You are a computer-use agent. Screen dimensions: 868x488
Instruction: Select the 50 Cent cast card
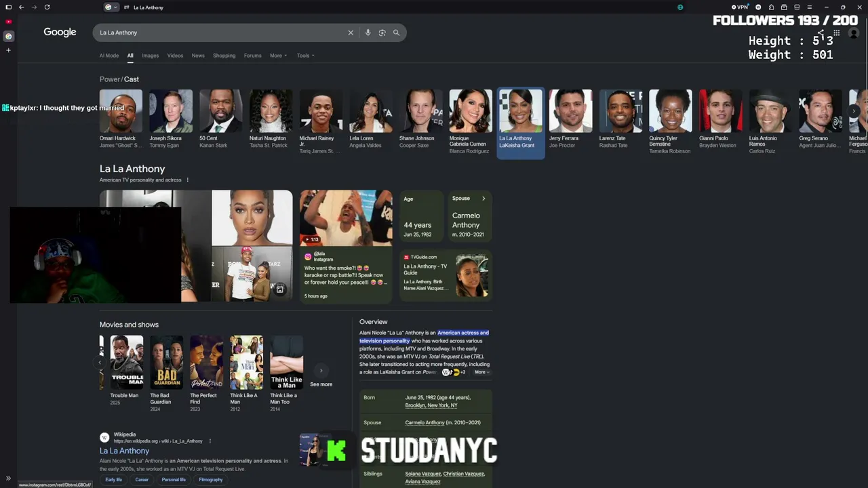click(x=220, y=119)
